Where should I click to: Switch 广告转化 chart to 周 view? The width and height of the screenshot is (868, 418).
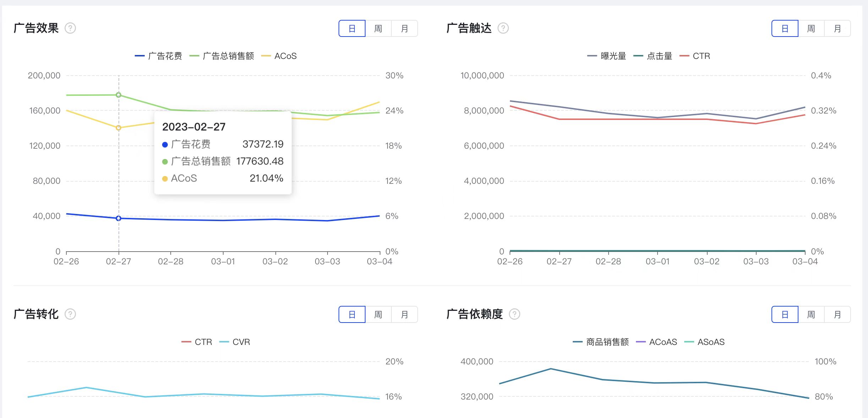[378, 314]
